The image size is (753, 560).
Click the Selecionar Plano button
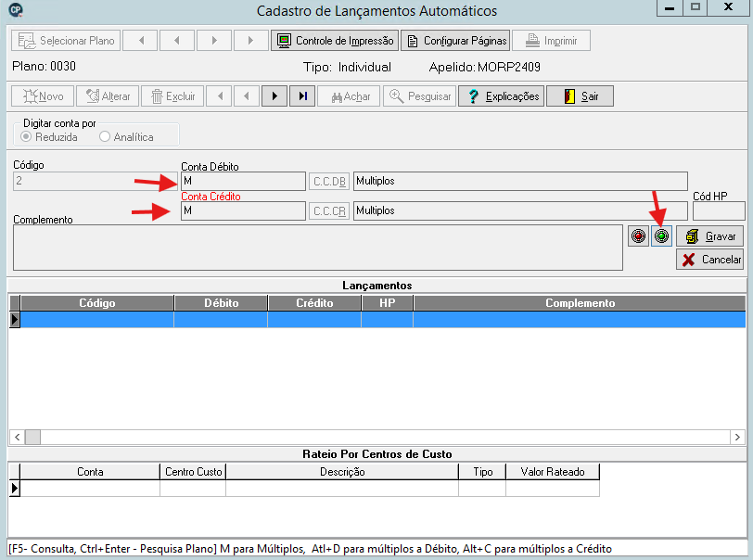click(66, 41)
